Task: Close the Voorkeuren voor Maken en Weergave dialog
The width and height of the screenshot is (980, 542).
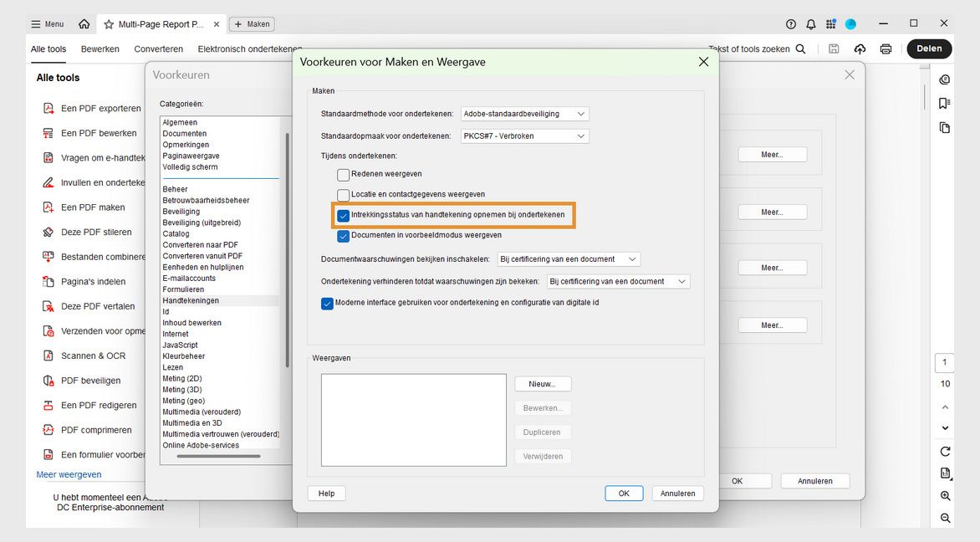Action: tap(703, 62)
